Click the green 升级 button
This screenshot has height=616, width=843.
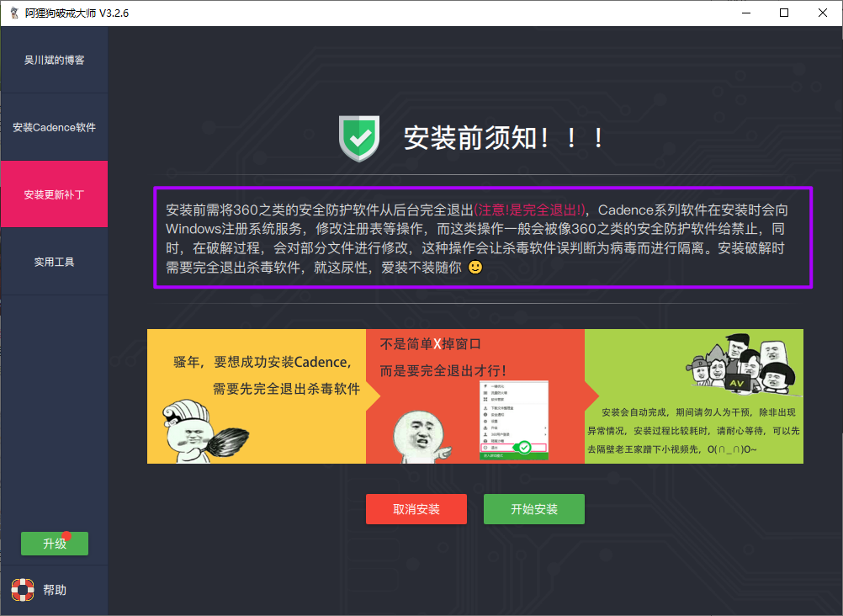click(x=55, y=544)
